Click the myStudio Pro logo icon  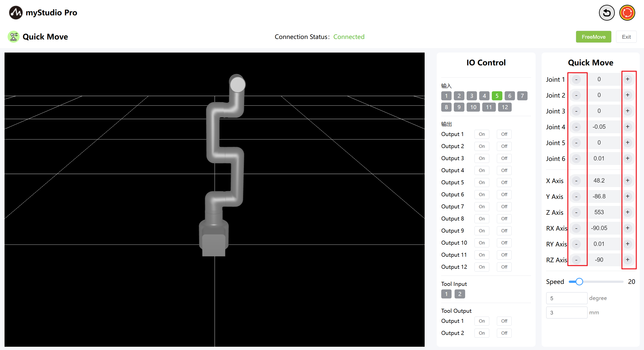pyautogui.click(x=16, y=13)
